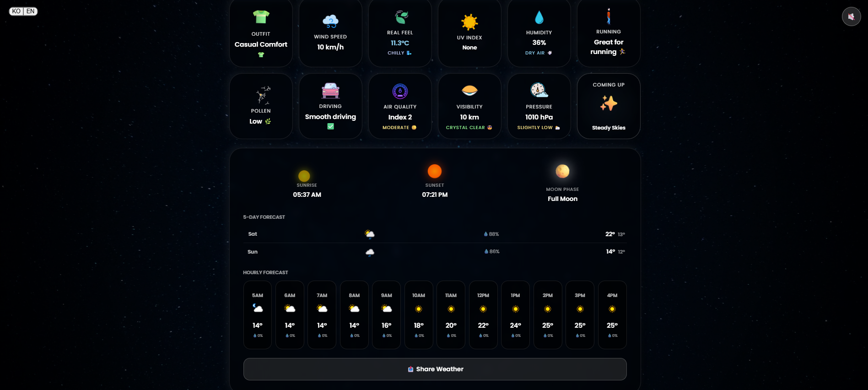The height and width of the screenshot is (390, 868).
Task: Click the 36% humidity value
Action: coord(539,43)
